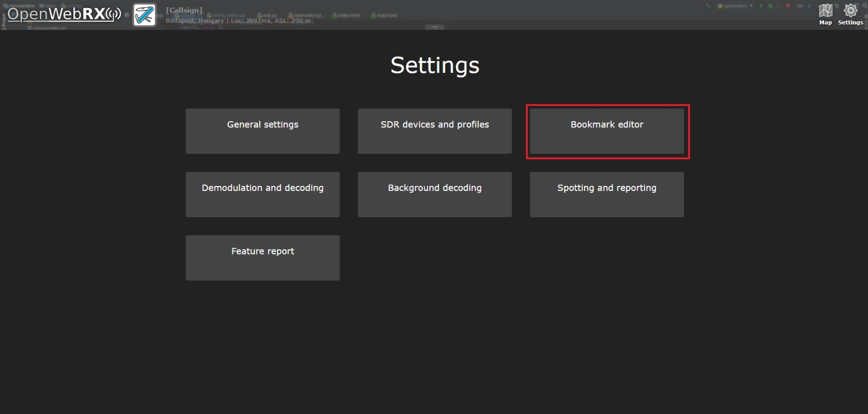Click the large Settings page heading
This screenshot has width=868, height=414.
435,66
